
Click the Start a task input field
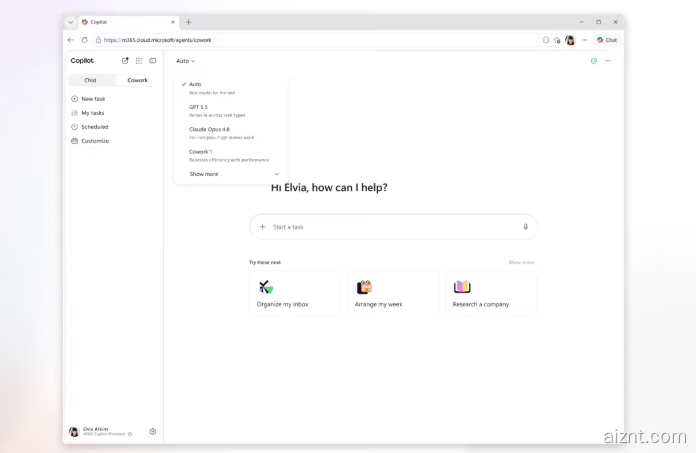(x=393, y=227)
